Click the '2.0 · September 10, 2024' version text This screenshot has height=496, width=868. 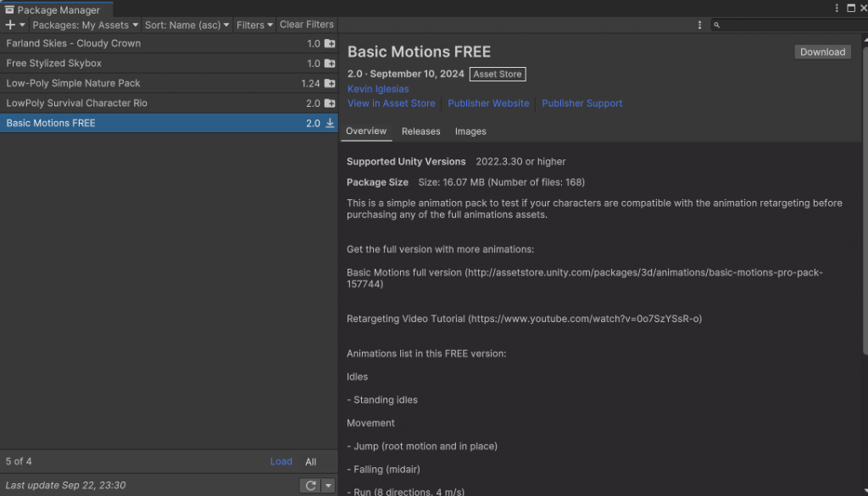[x=406, y=74]
